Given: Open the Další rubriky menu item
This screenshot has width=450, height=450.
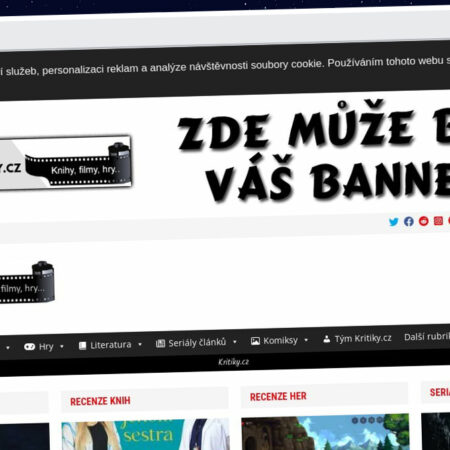Looking at the screenshot, I should tap(427, 337).
